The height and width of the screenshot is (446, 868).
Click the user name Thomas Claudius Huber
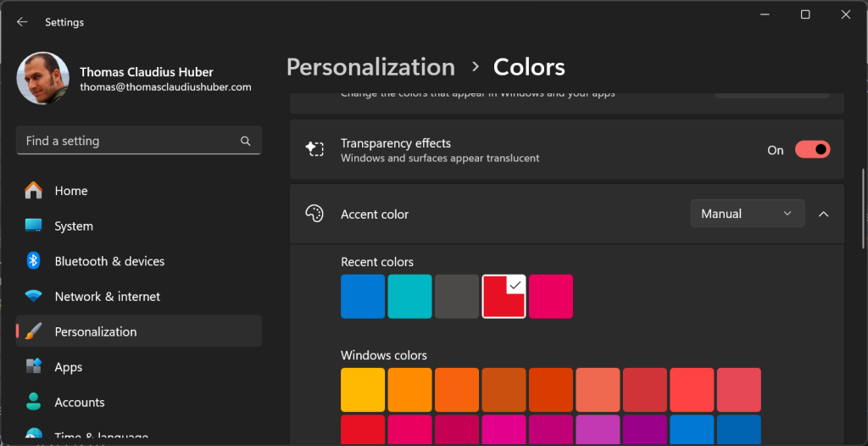pos(147,72)
